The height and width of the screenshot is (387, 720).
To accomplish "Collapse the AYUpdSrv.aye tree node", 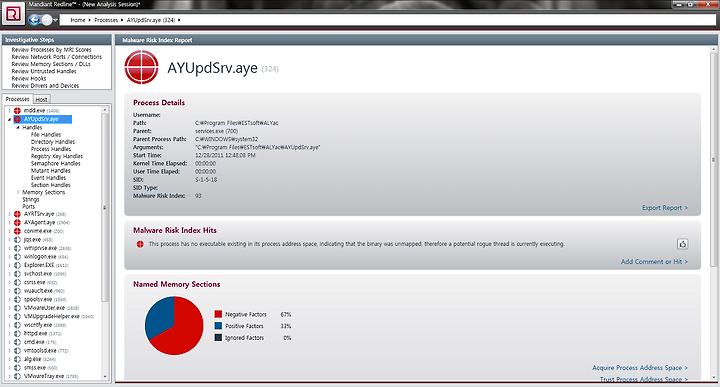I will (10, 119).
